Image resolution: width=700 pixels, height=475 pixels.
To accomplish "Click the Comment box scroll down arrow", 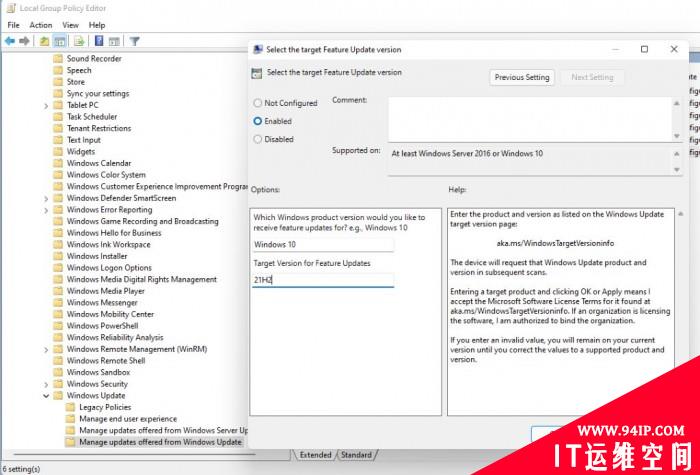I will click(677, 136).
